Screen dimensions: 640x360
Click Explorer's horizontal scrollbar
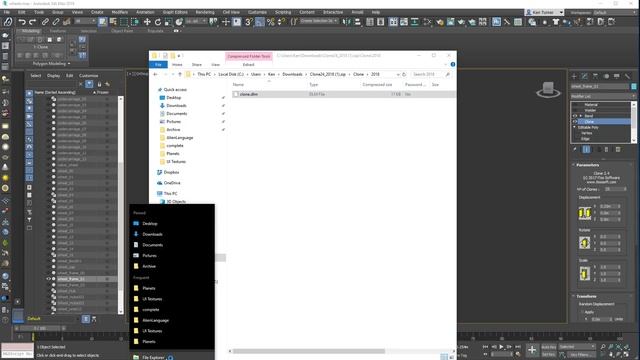click(309, 351)
